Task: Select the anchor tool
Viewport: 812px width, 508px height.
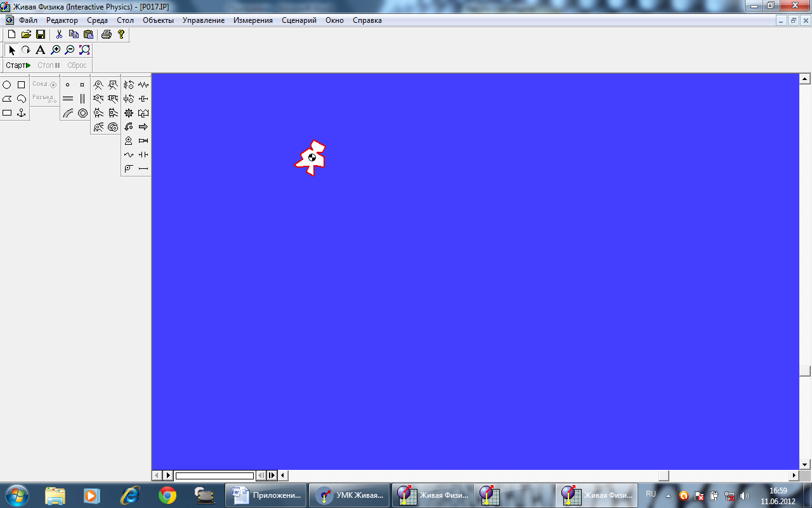Action: [x=21, y=112]
